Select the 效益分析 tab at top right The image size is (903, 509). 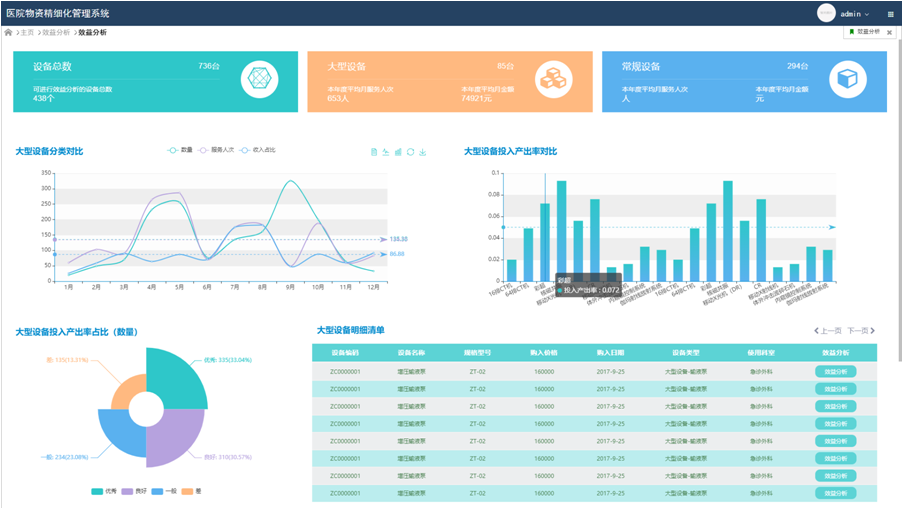coord(864,32)
